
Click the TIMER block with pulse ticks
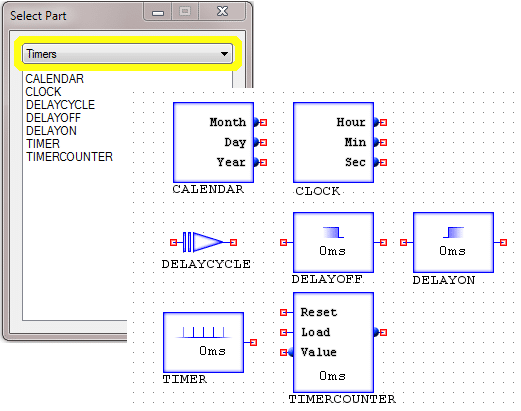pos(203,342)
